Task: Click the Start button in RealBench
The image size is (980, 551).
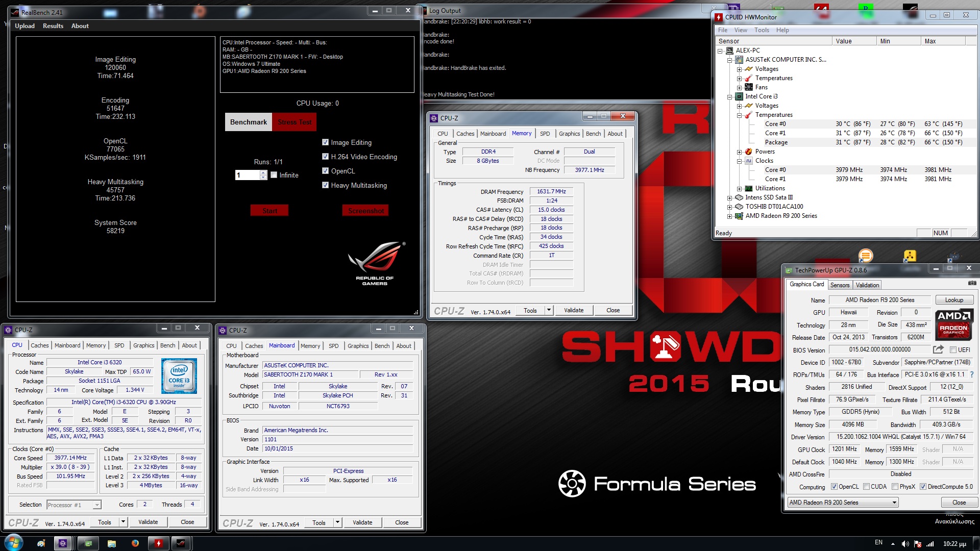Action: 269,211
